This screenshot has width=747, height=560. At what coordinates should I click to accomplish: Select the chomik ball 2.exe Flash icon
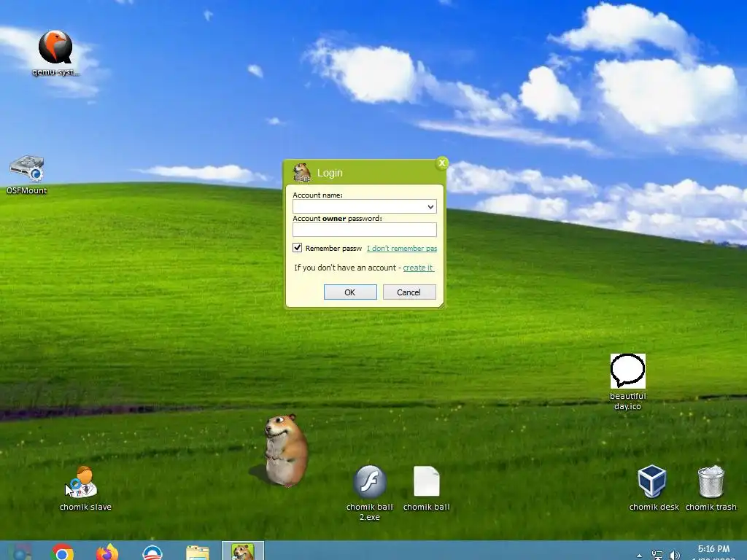(370, 493)
